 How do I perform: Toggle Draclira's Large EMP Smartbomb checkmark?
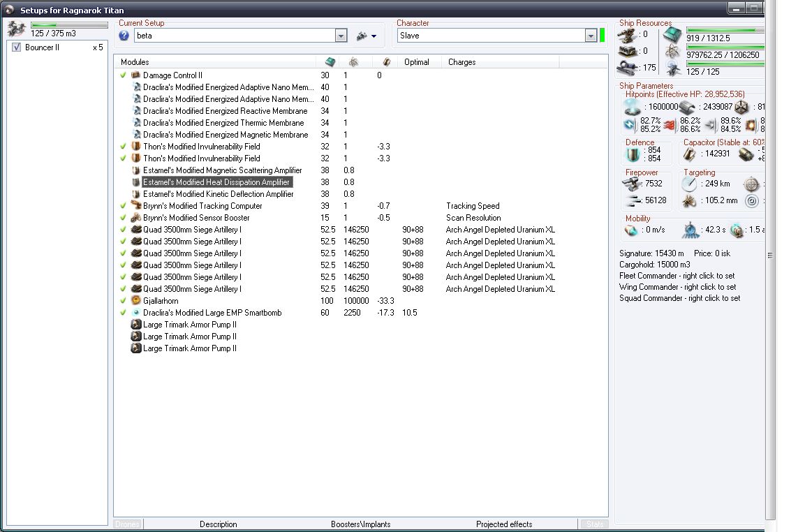pyautogui.click(x=123, y=313)
